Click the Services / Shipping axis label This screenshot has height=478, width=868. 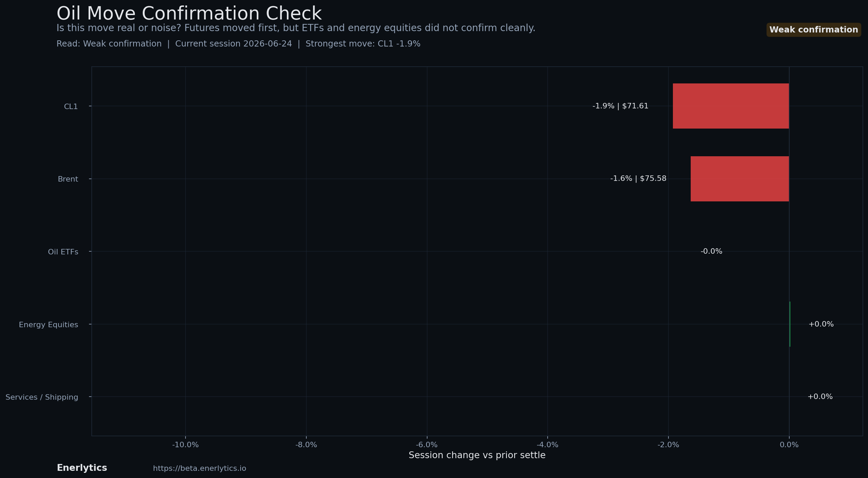[x=42, y=397]
